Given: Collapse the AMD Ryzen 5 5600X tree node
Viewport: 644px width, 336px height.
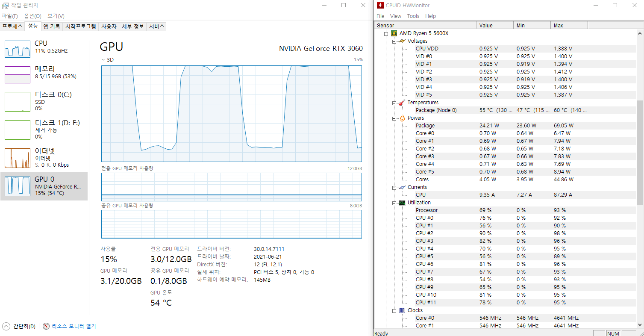Looking at the screenshot, I should tap(386, 33).
